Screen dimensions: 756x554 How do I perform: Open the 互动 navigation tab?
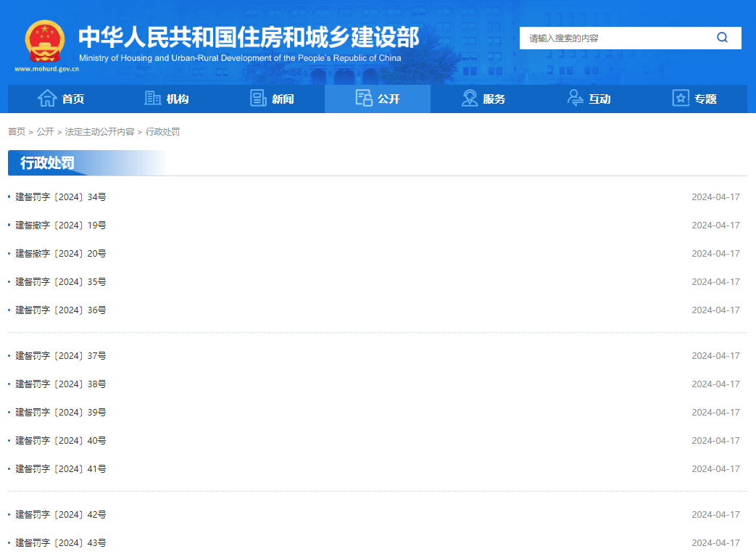[x=589, y=99]
